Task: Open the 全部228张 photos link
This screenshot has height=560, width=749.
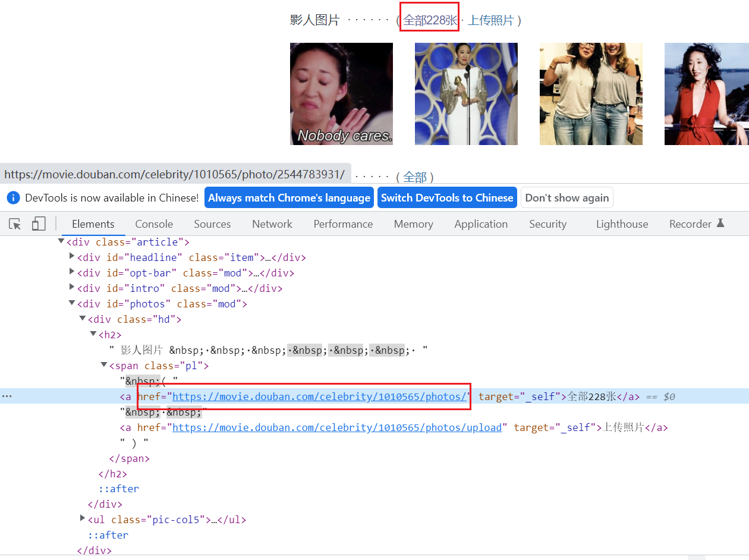Action: coord(430,20)
